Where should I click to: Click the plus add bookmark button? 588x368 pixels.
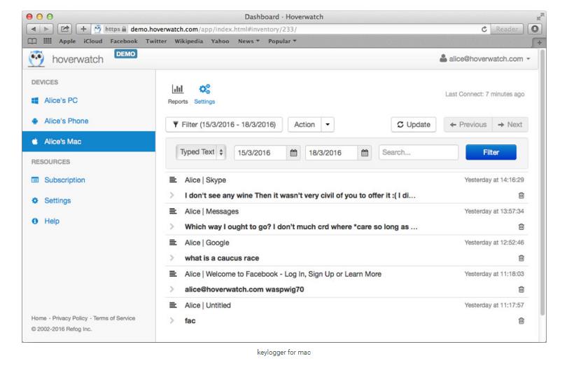[x=83, y=29]
